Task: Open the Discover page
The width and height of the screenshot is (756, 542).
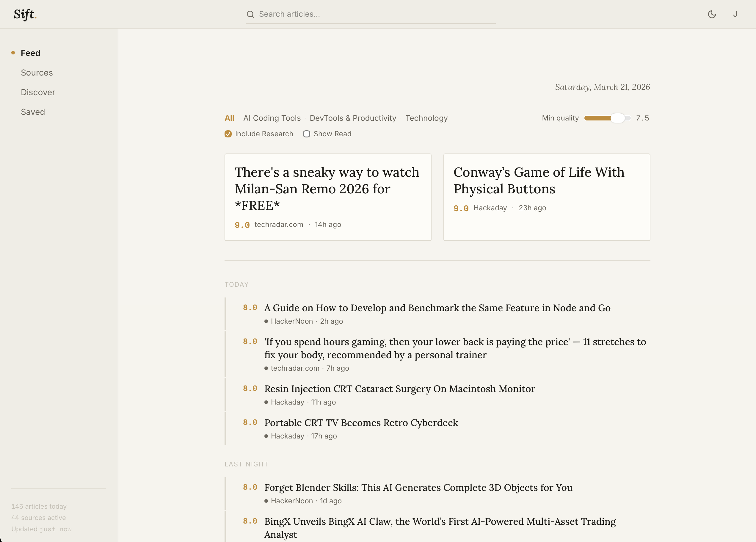Action: click(x=38, y=92)
